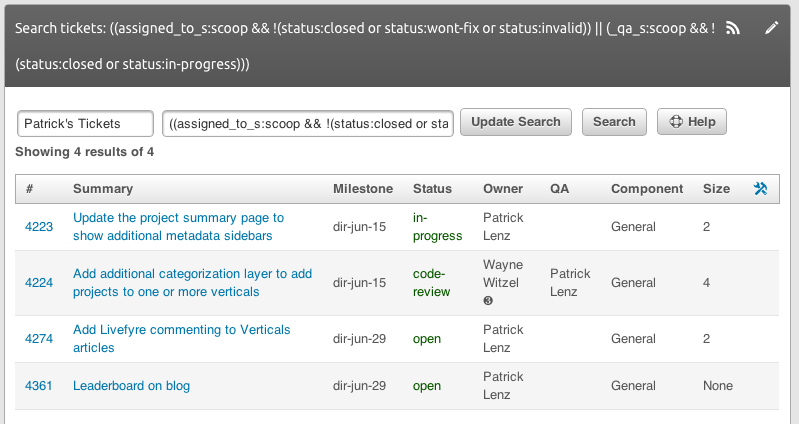Sort by the Status column header
The width and height of the screenshot is (799, 424).
tap(432, 189)
